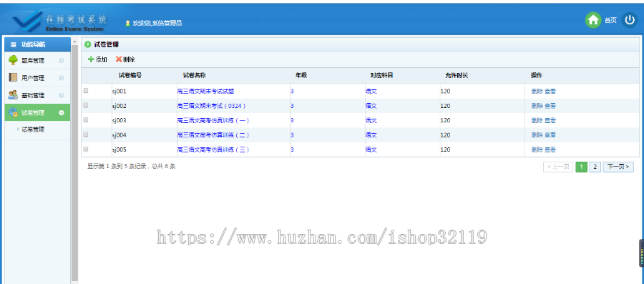Click the Online Exams System logo
This screenshot has height=284, width=644.
pyautogui.click(x=60, y=22)
